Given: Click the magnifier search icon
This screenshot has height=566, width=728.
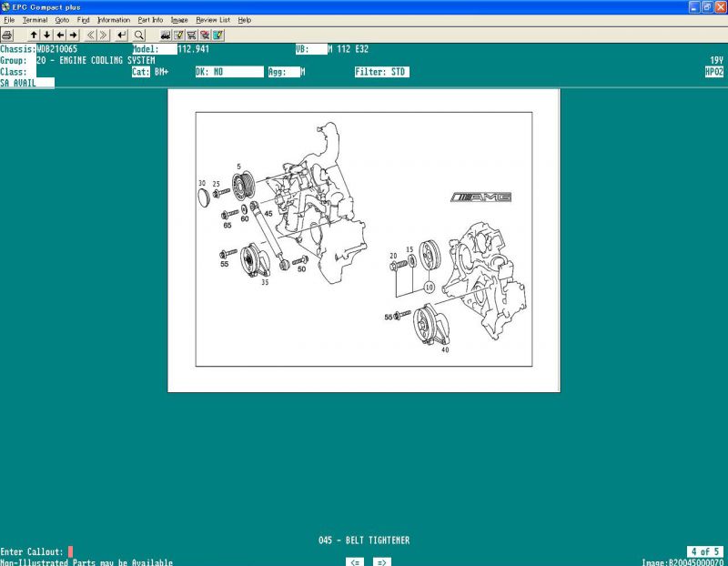Looking at the screenshot, I should 139,35.
